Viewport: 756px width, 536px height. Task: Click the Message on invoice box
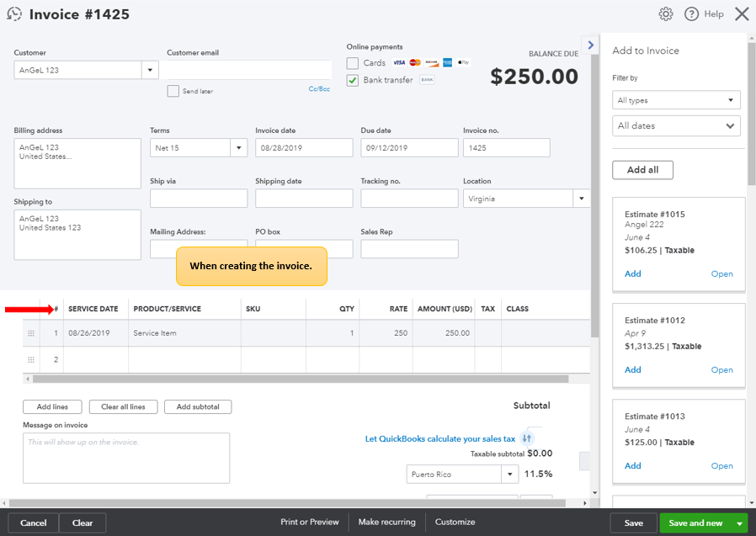pos(126,458)
